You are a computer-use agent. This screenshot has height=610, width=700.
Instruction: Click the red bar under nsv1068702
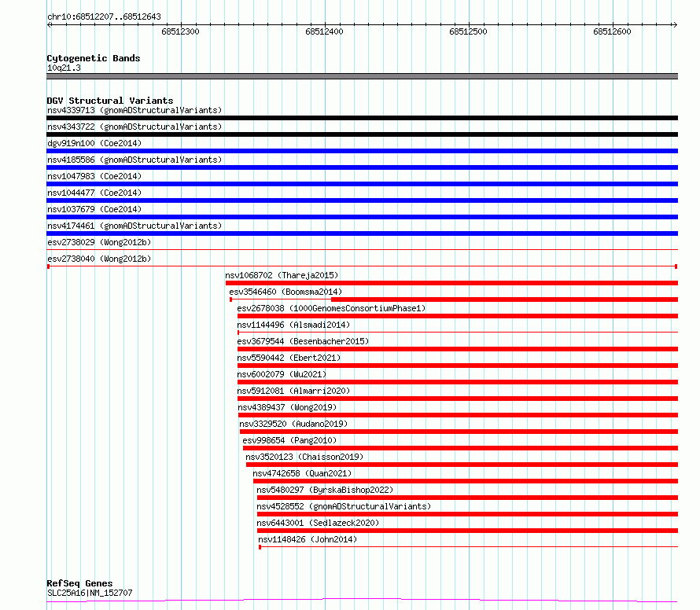(451, 283)
